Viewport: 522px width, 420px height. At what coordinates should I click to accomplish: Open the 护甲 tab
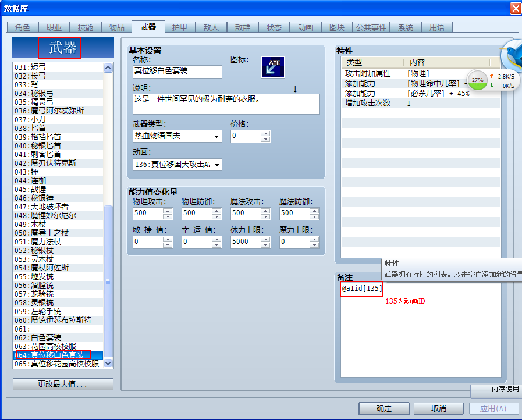pyautogui.click(x=180, y=27)
